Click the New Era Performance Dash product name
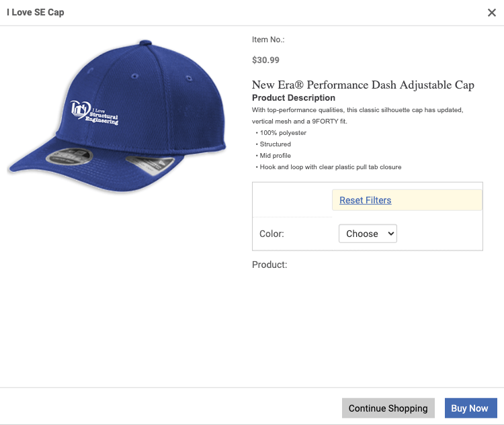Image resolution: width=504 pixels, height=425 pixels. (363, 85)
